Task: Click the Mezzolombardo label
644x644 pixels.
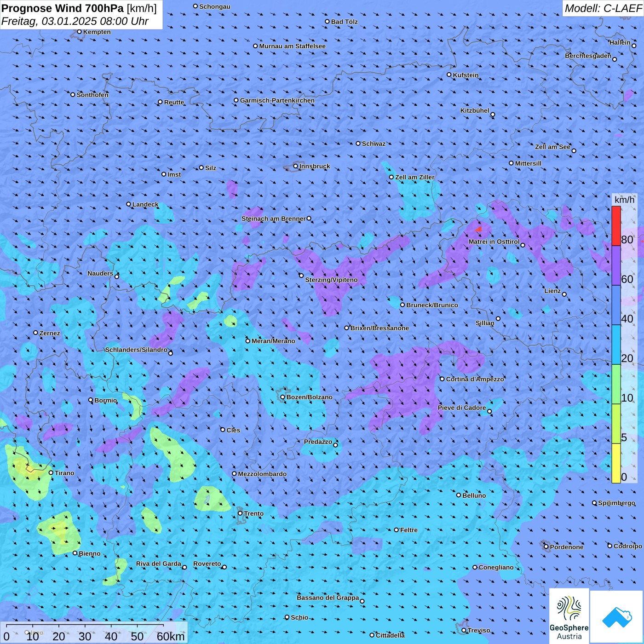Action: 262,474
